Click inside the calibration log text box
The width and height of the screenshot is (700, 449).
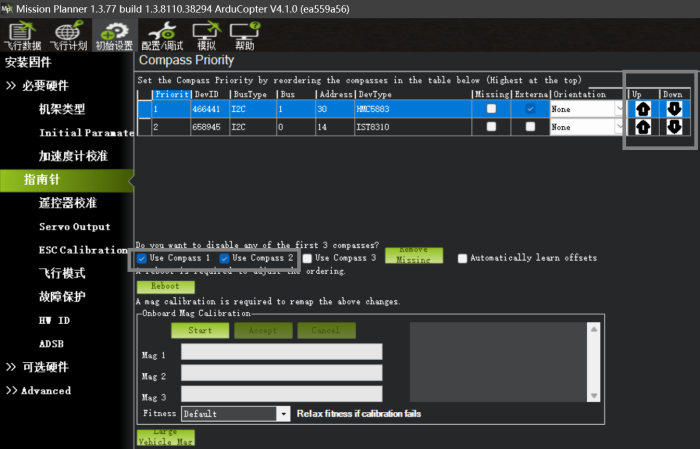pyautogui.click(x=499, y=362)
